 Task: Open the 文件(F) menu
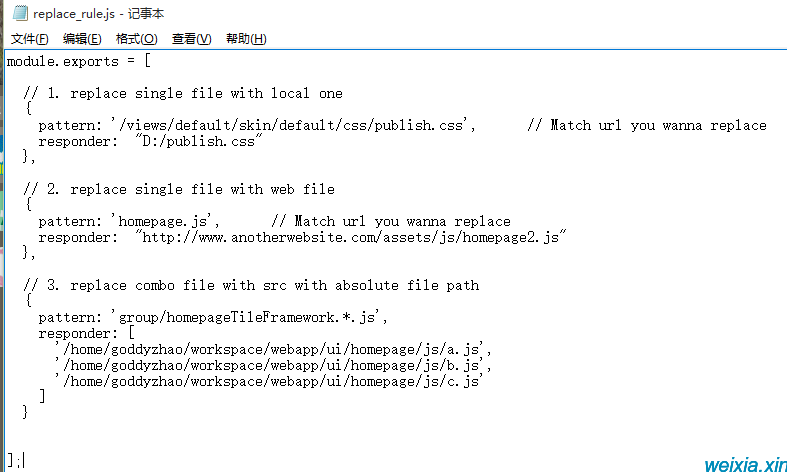click(x=30, y=39)
